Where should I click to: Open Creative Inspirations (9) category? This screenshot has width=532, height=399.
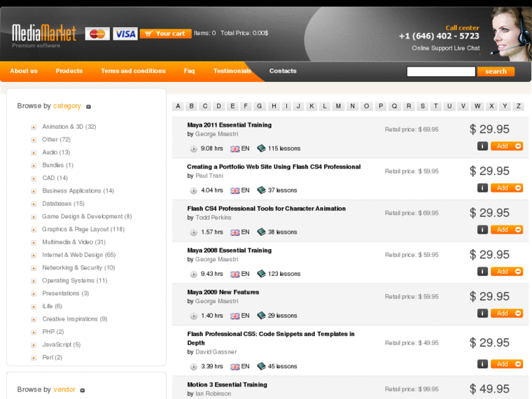(75, 319)
